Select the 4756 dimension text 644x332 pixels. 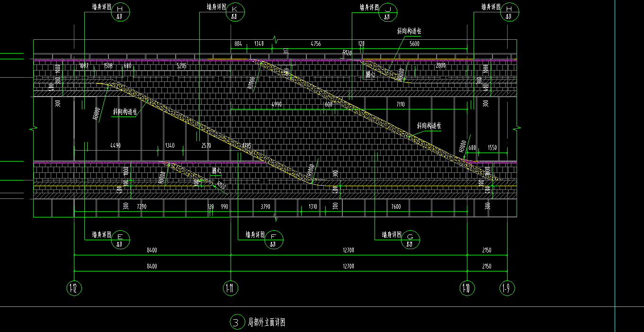point(315,44)
